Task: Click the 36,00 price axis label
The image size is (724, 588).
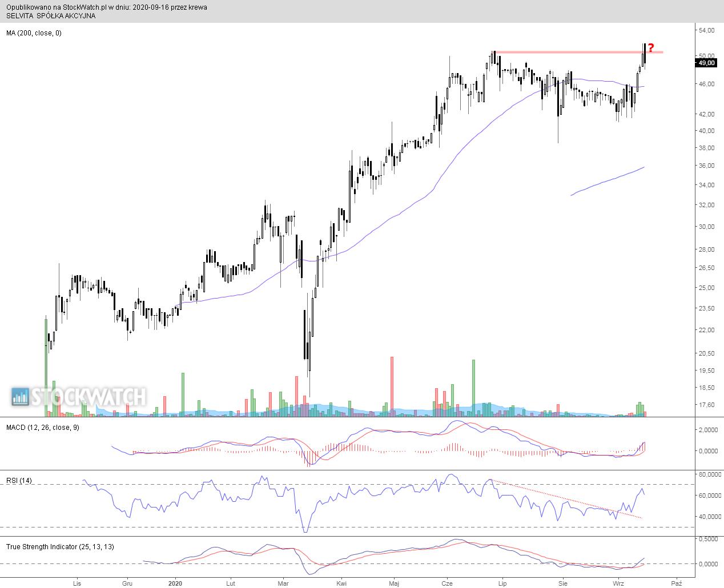Action: click(707, 166)
